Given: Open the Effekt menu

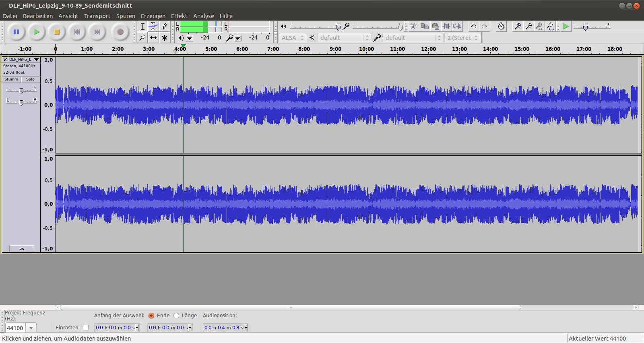Looking at the screenshot, I should click(x=179, y=16).
